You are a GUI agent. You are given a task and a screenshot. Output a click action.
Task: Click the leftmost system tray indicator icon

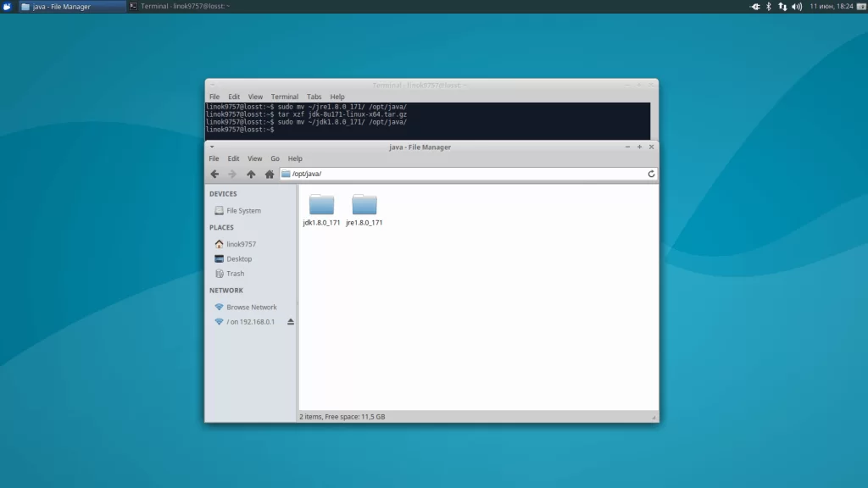tap(754, 6)
